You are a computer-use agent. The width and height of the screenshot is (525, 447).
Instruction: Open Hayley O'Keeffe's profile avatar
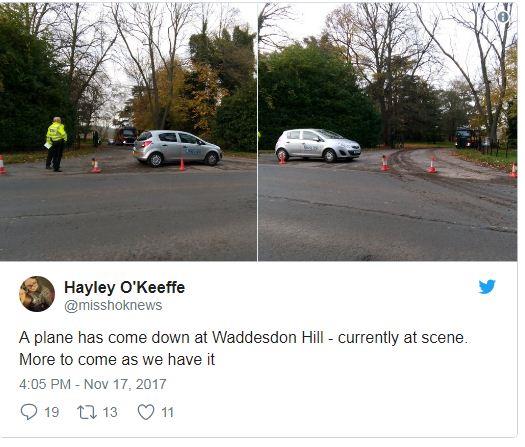[37, 294]
